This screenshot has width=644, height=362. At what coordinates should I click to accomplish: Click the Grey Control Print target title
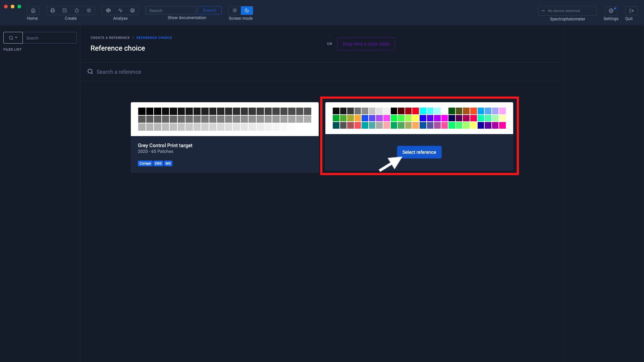[165, 145]
